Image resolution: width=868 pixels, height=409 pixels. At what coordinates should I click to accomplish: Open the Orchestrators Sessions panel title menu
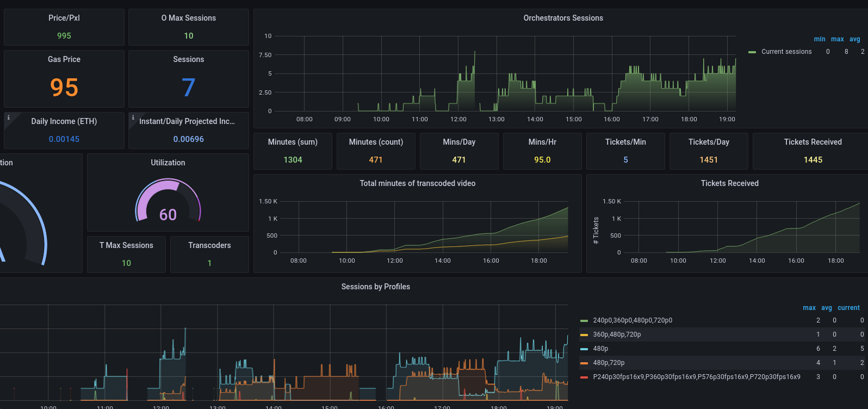pos(563,18)
